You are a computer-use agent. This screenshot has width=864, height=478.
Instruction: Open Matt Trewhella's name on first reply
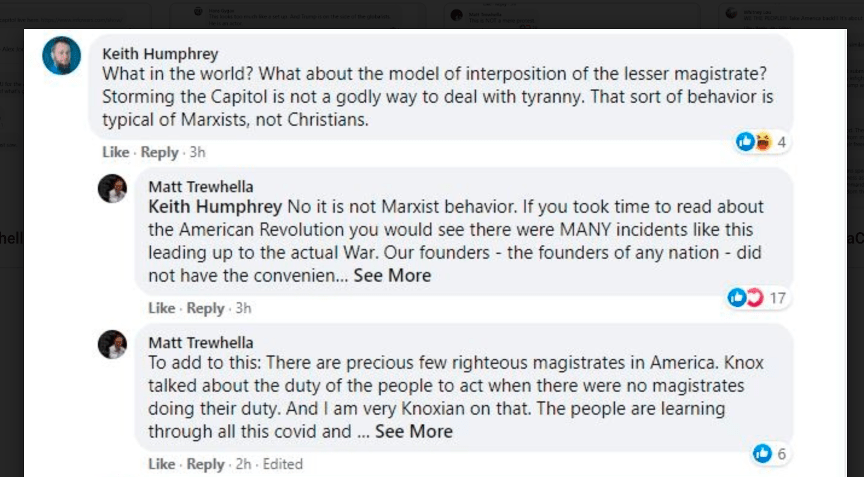pyautogui.click(x=200, y=186)
